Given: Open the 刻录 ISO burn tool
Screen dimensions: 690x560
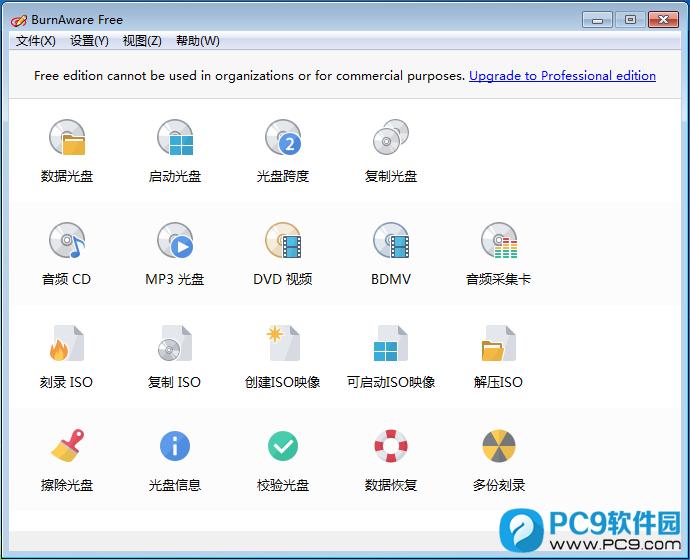Looking at the screenshot, I should point(67,357).
